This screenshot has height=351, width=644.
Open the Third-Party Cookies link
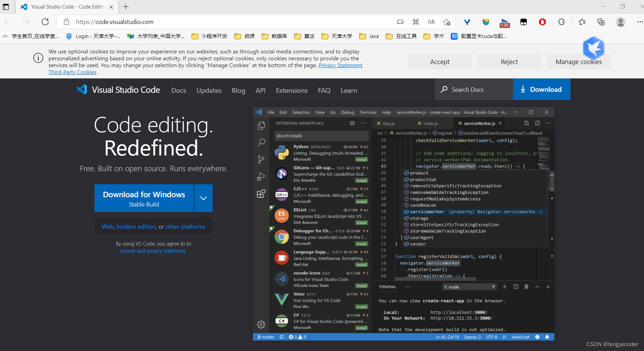[x=73, y=72]
